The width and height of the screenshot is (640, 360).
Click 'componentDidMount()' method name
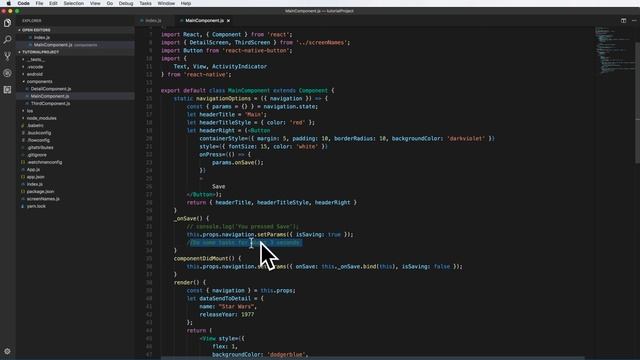pyautogui.click(x=204, y=258)
